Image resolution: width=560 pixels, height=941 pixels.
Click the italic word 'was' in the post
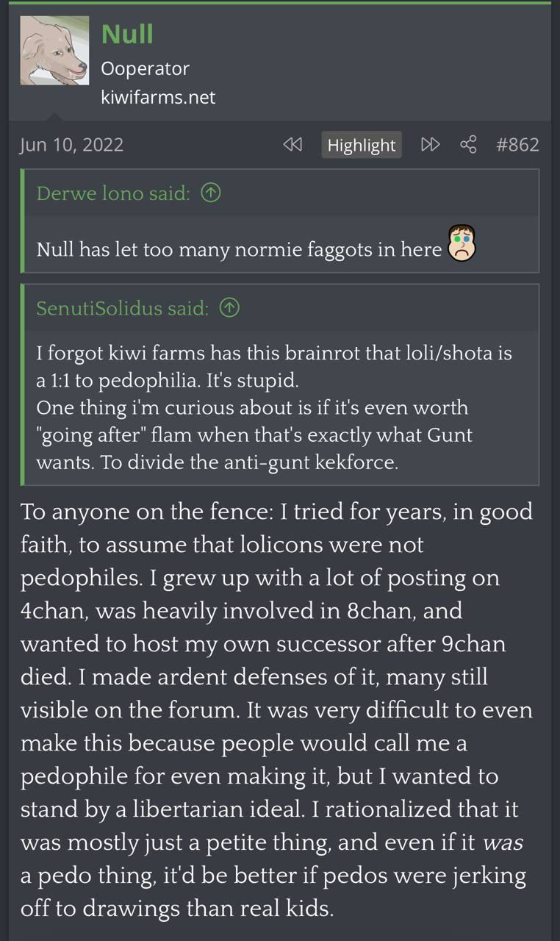click(x=503, y=842)
